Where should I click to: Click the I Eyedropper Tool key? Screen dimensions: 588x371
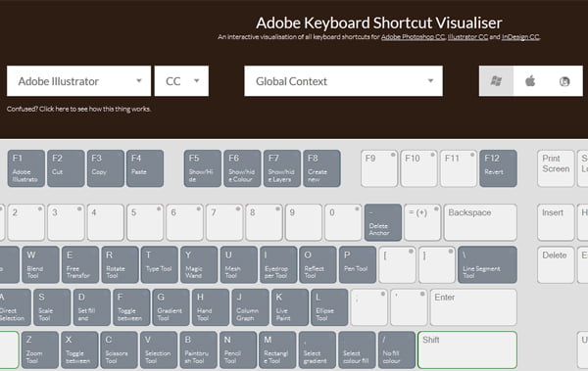point(278,264)
